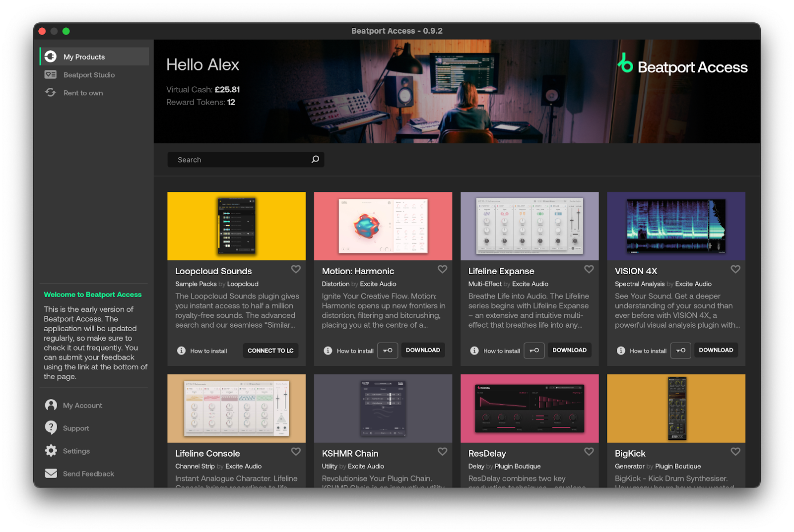Favorite the ResDelay plugin
The height and width of the screenshot is (532, 794).
click(x=589, y=452)
